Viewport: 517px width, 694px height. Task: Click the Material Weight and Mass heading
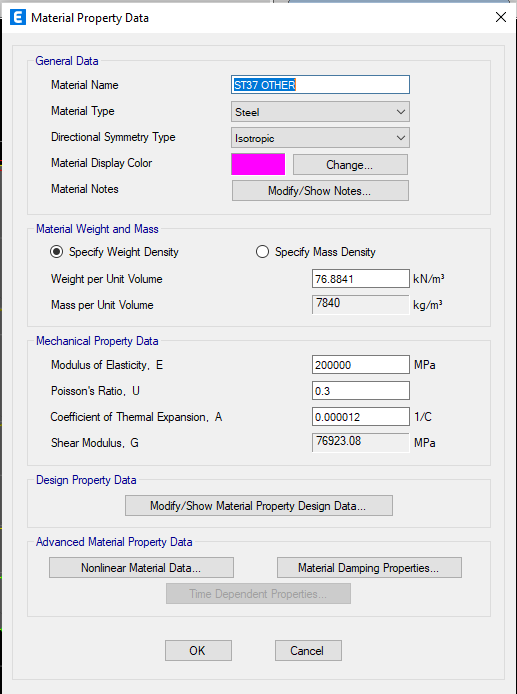coord(97,229)
